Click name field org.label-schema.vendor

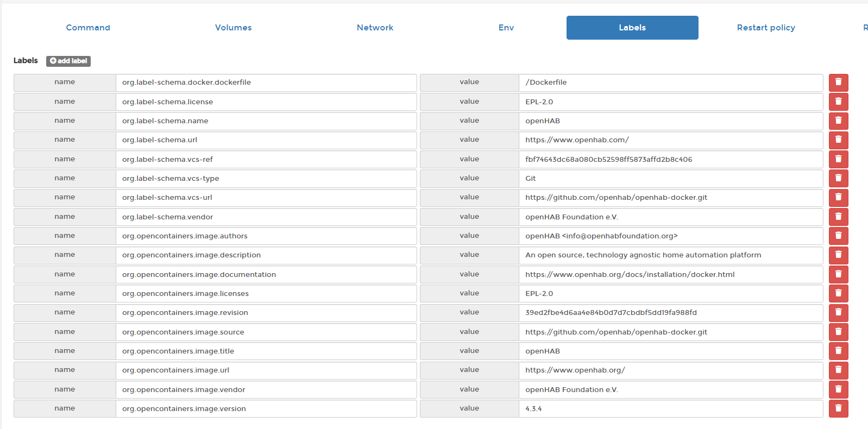click(266, 217)
